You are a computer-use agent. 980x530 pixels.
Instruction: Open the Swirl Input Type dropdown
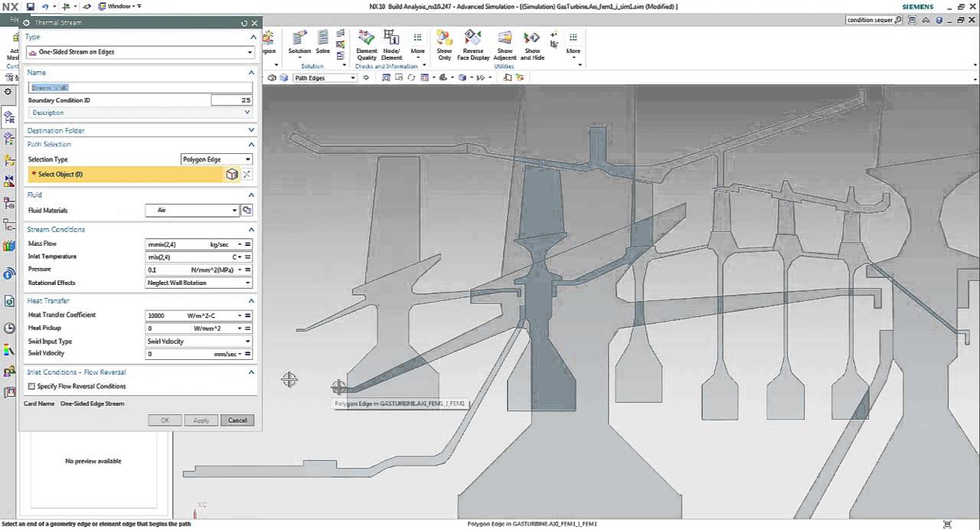coord(199,342)
